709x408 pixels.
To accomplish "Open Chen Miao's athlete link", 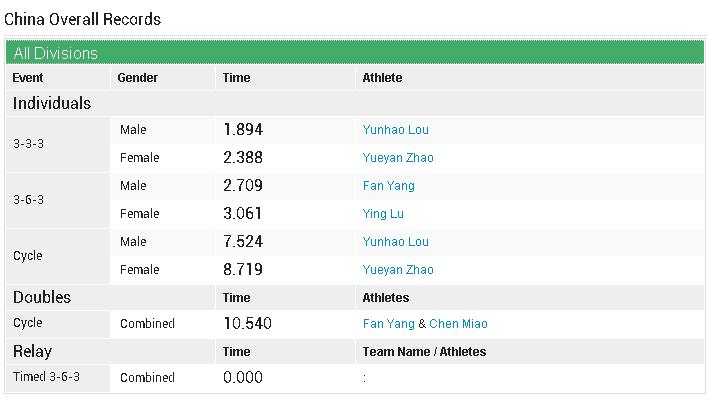I will (x=458, y=324).
